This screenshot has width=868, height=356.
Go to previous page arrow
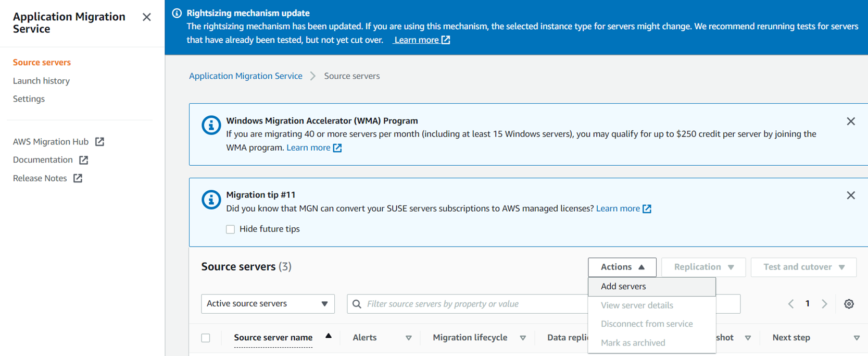point(791,304)
